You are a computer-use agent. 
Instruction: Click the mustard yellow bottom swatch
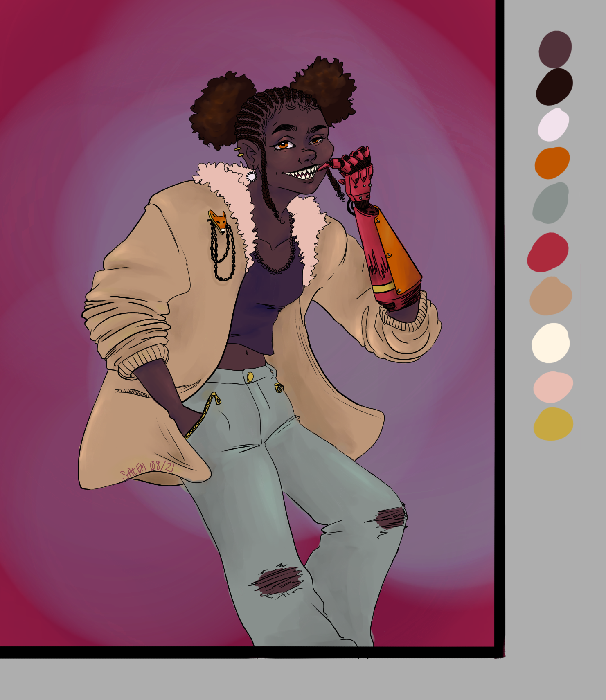pos(553,424)
